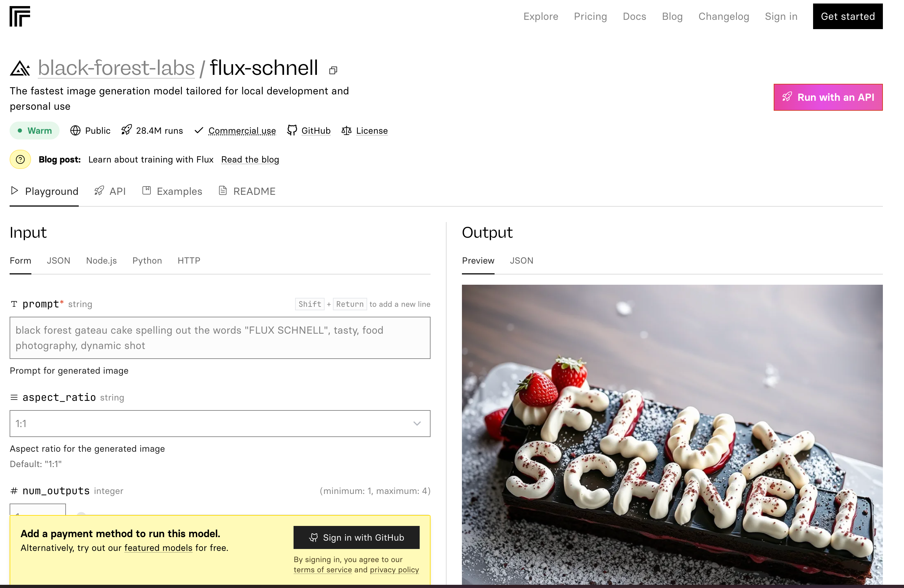Click the generated cake output image
904x588 pixels.
click(x=672, y=435)
